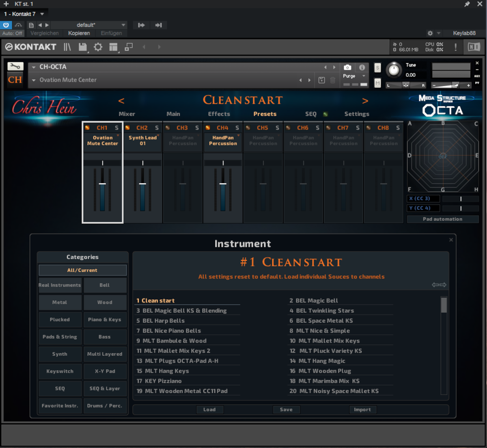487x448 pixels.
Task: Click the Kopieren button in host toolbar
Action: click(x=79, y=33)
